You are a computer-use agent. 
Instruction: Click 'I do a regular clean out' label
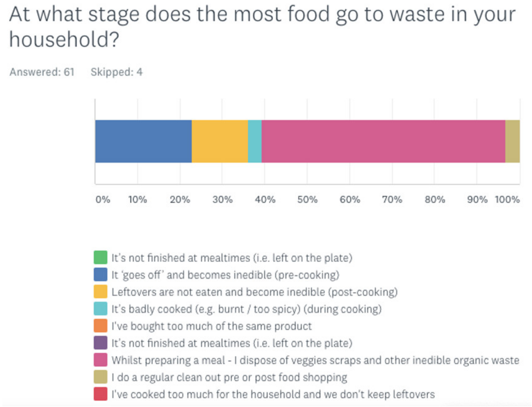coord(229,377)
